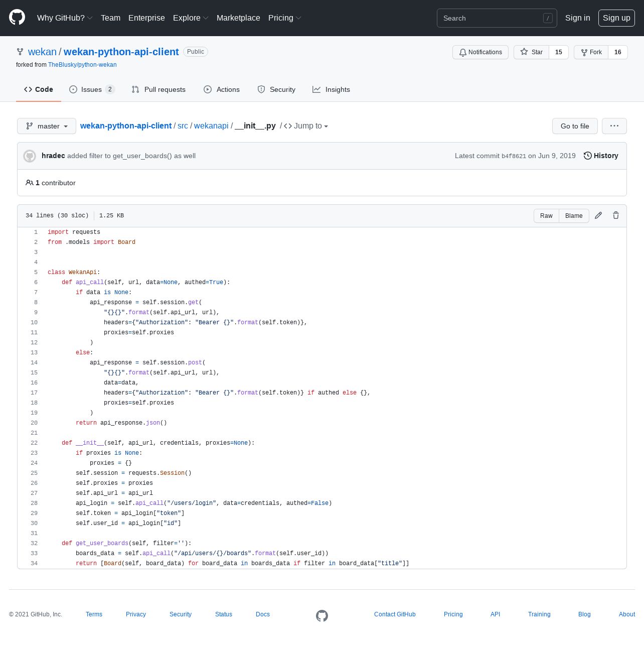Viewport: 644px width, 647px height.
Task: Open the wekan-python-api-client repository title link
Action: tap(121, 52)
